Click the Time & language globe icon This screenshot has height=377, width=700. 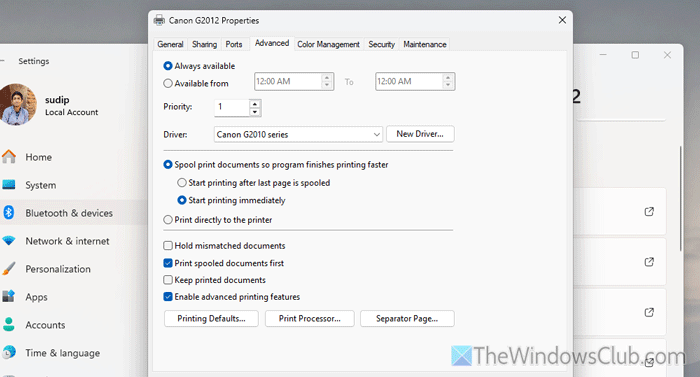tap(9, 352)
